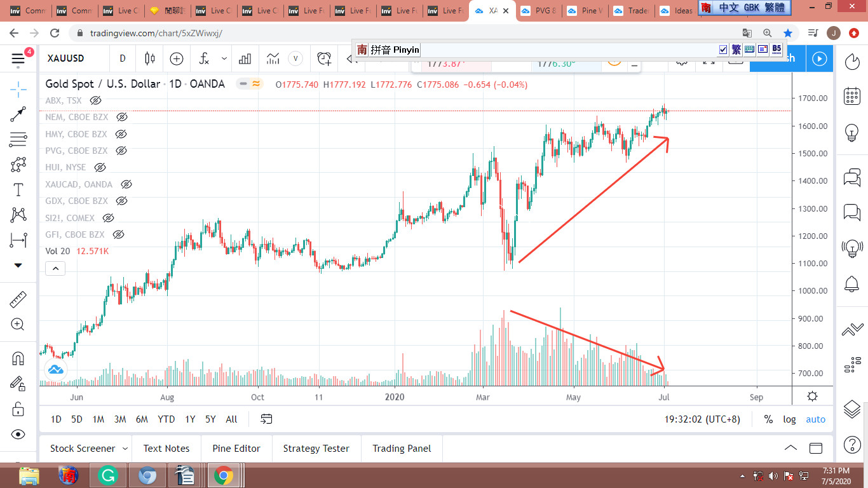
Task: Show the hidden GFI, CBOE BZX series
Action: point(118,234)
